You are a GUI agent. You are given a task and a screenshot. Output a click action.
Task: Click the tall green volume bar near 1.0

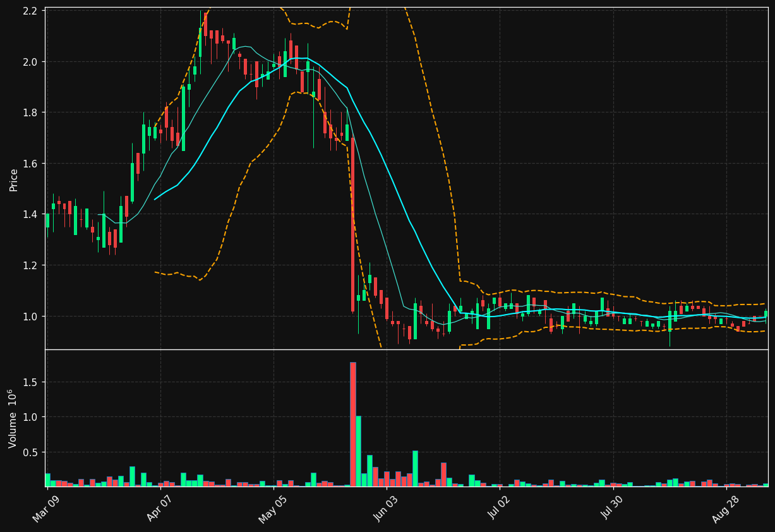[359, 451]
